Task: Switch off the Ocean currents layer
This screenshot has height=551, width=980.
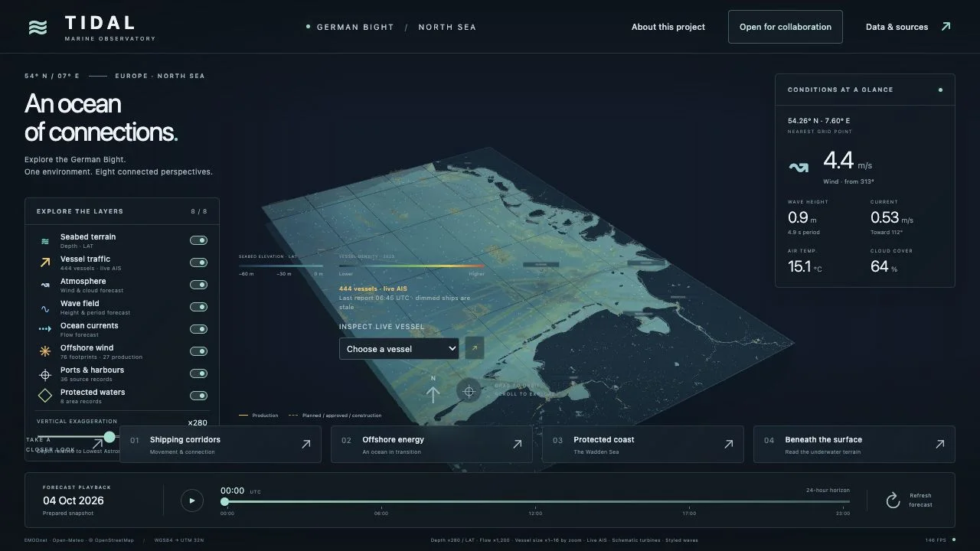Action: tap(198, 329)
